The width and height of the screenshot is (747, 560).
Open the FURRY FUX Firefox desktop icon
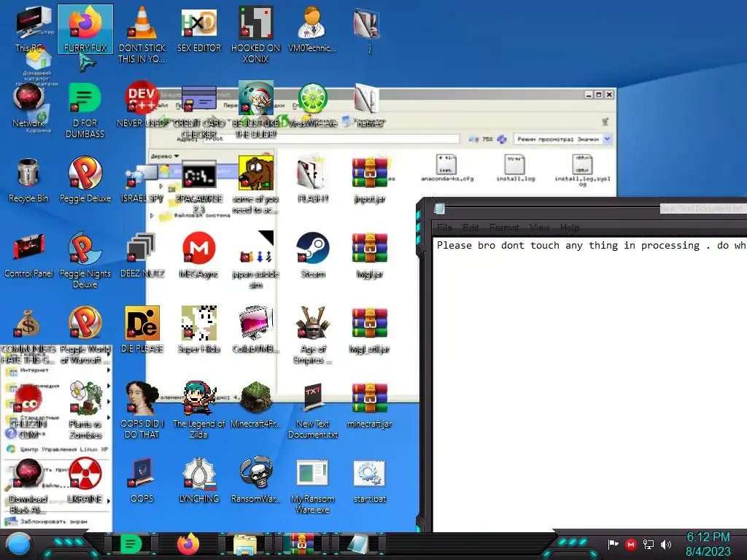click(85, 29)
